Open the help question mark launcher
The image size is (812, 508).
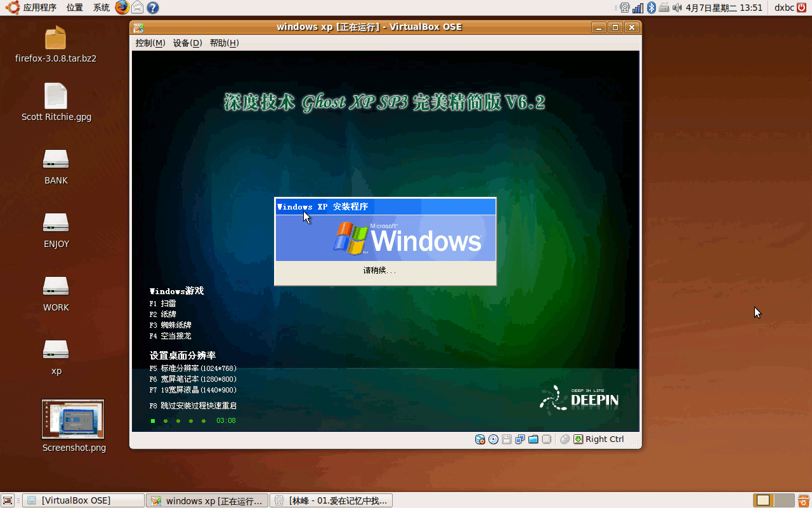(x=153, y=8)
